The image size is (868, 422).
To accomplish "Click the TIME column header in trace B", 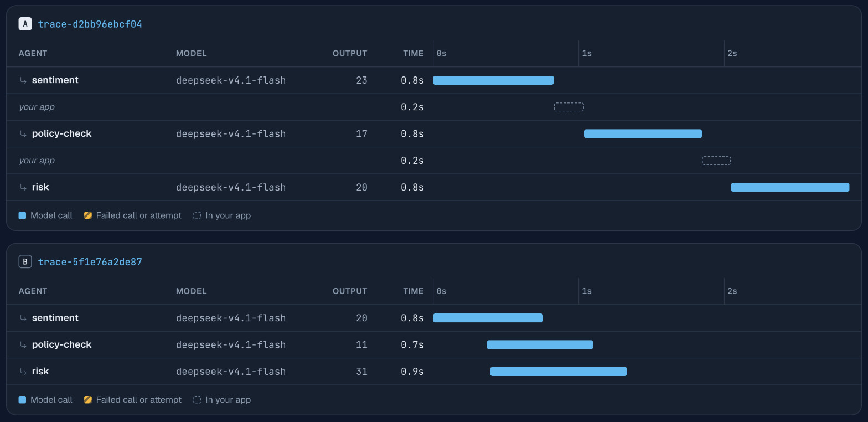I will pyautogui.click(x=413, y=291).
